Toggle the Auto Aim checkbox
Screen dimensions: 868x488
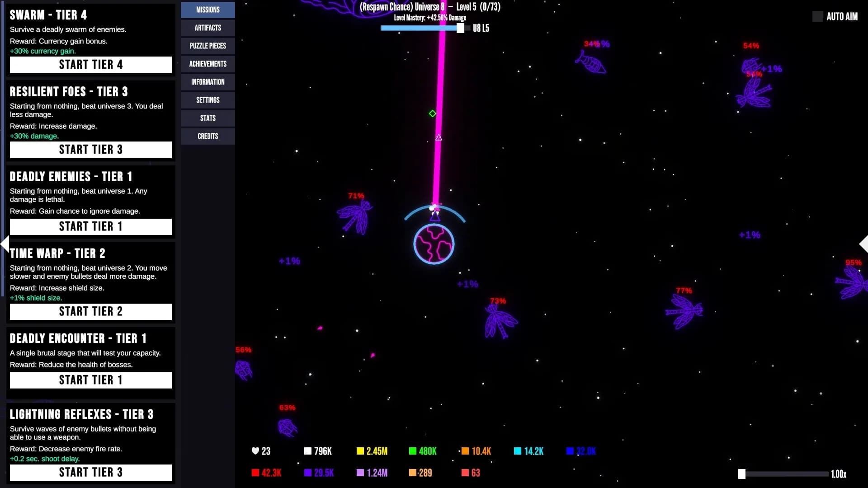pos(817,16)
